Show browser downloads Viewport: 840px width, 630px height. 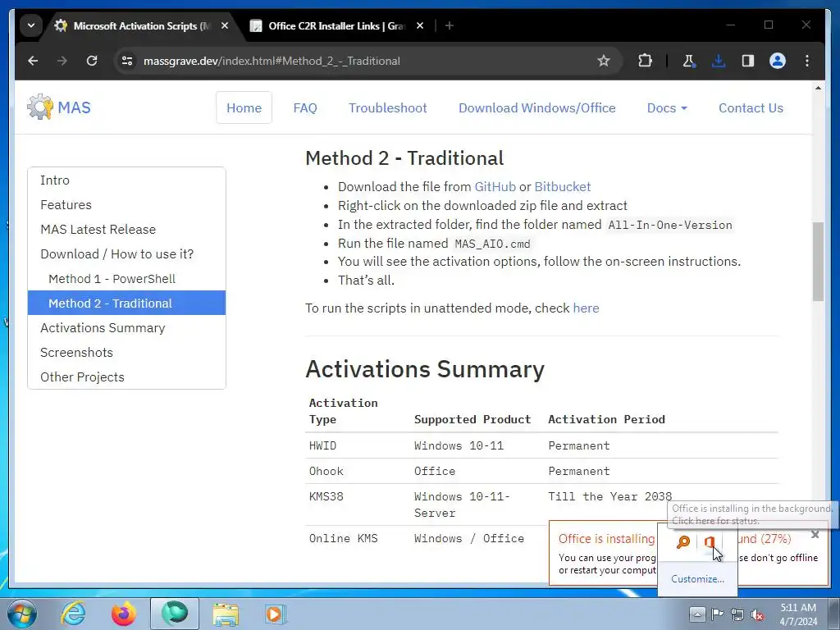point(719,61)
